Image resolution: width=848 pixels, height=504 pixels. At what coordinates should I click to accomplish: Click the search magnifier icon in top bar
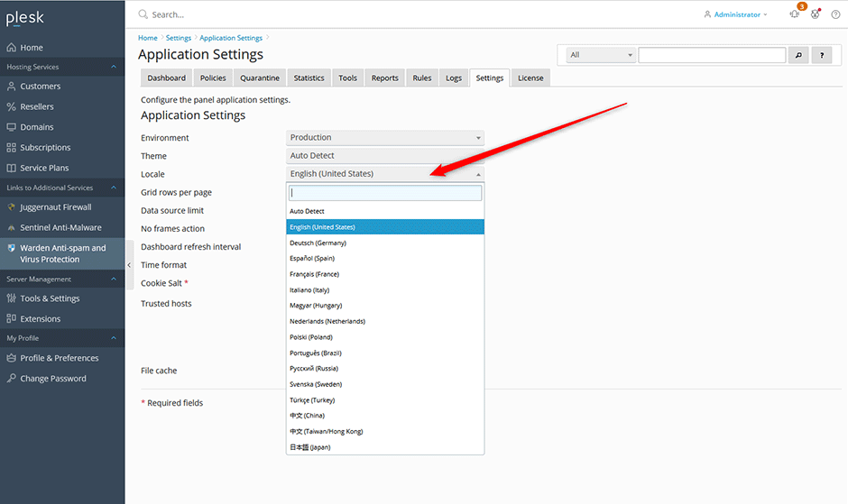143,14
